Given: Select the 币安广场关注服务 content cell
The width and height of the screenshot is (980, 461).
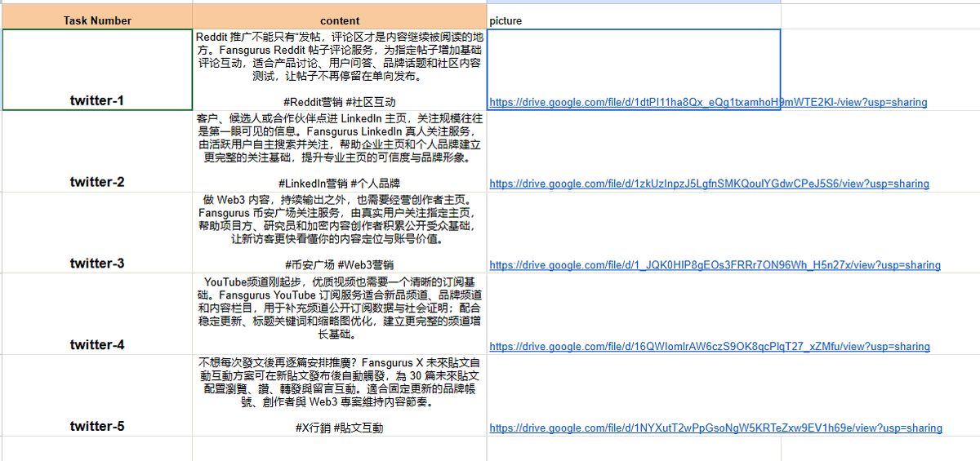Looking at the screenshot, I should pyautogui.click(x=340, y=233).
